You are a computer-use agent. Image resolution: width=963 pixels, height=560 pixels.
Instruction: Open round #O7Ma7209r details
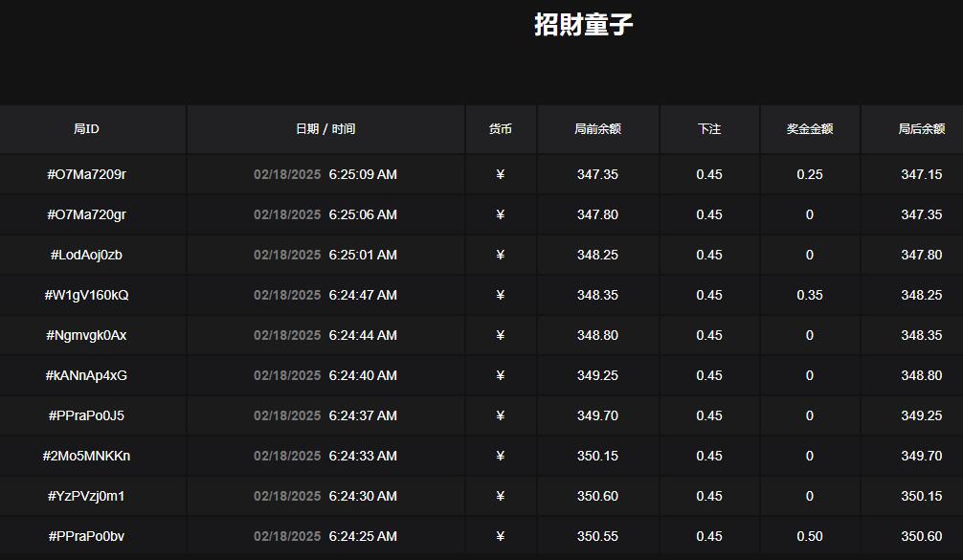(x=86, y=174)
